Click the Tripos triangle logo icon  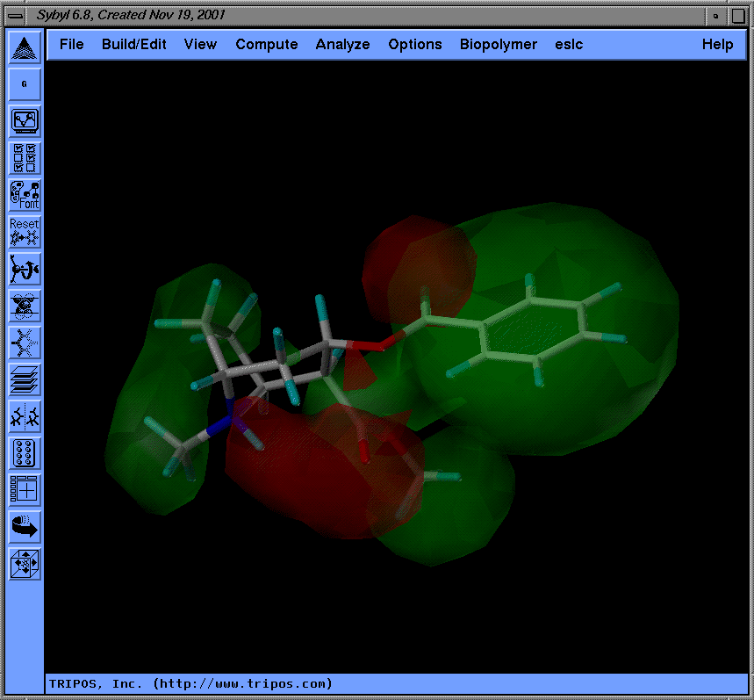coord(24,48)
